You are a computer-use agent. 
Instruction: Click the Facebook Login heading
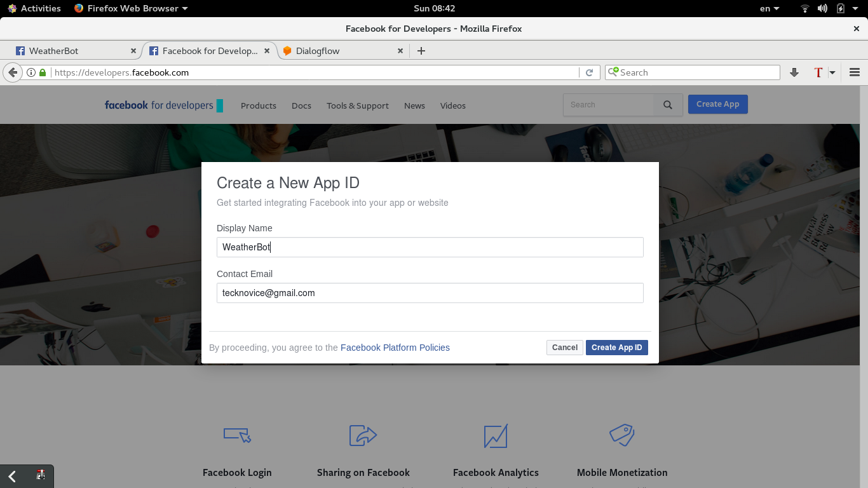(x=237, y=473)
